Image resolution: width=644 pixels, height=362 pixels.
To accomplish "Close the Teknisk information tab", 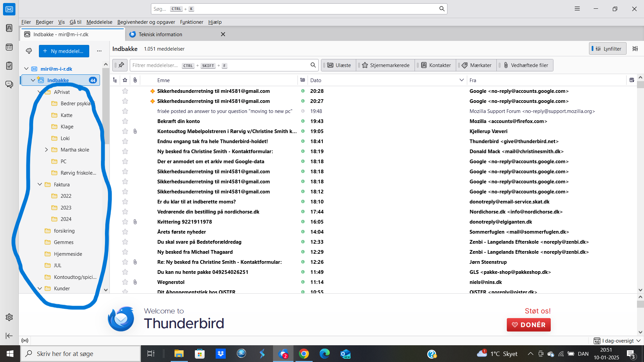I will (x=223, y=34).
